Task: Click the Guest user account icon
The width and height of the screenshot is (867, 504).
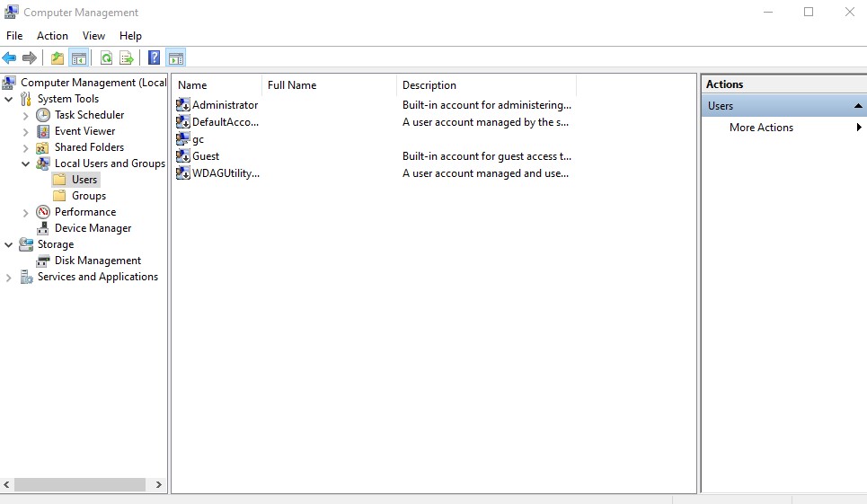Action: (x=182, y=156)
